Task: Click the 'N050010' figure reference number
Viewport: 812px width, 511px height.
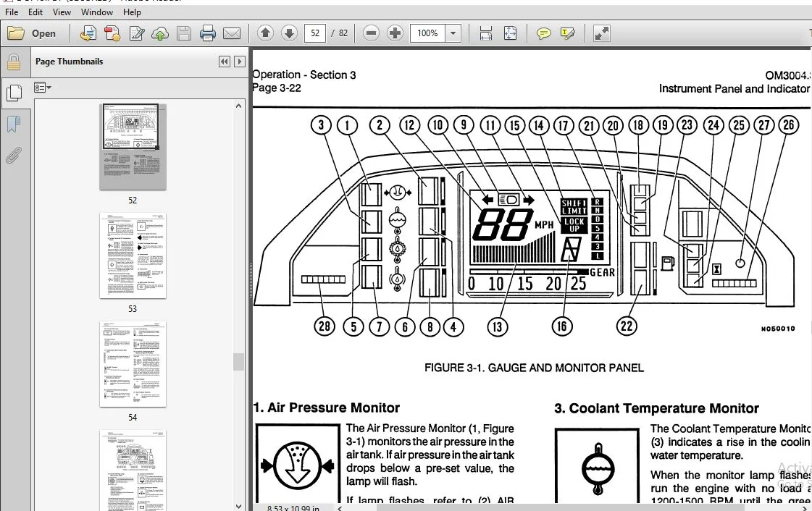Action: (778, 329)
